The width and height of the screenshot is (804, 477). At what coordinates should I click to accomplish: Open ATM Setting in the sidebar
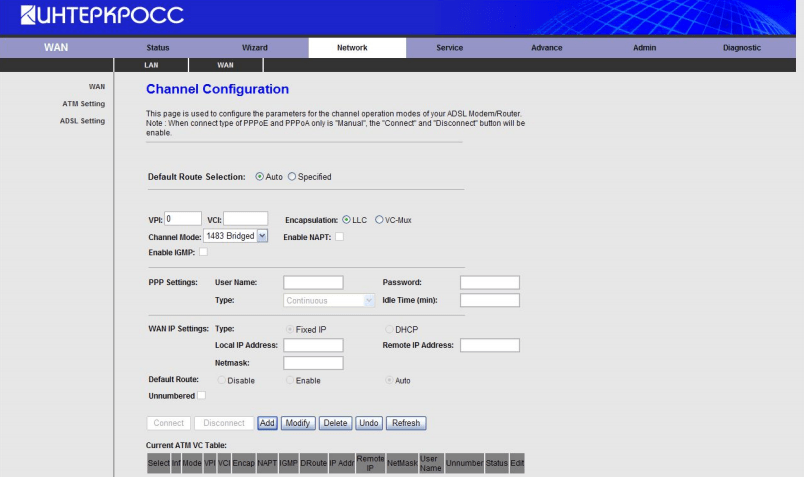coord(83,104)
